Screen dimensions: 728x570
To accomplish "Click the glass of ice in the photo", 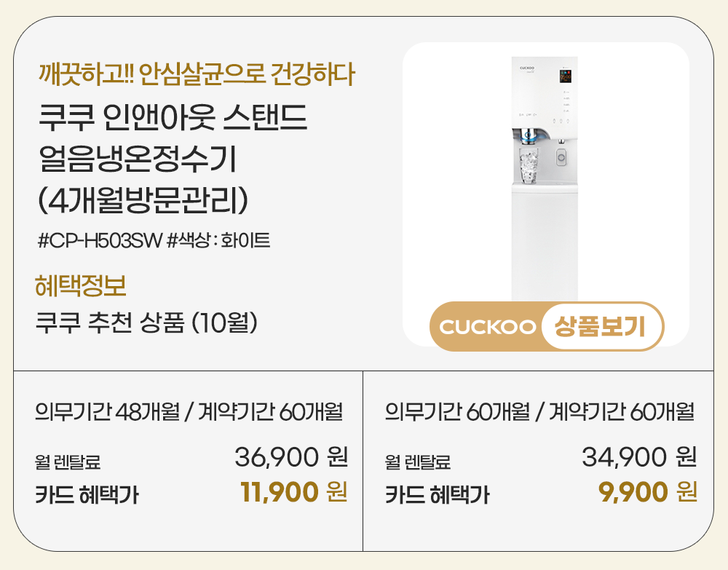I will [x=528, y=162].
